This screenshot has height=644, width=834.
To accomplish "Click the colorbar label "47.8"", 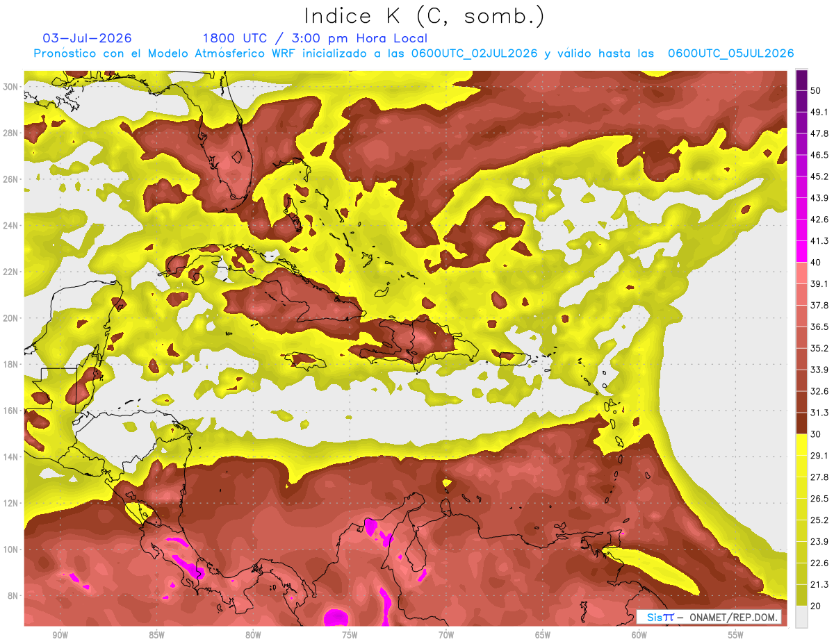I will pos(820,133).
